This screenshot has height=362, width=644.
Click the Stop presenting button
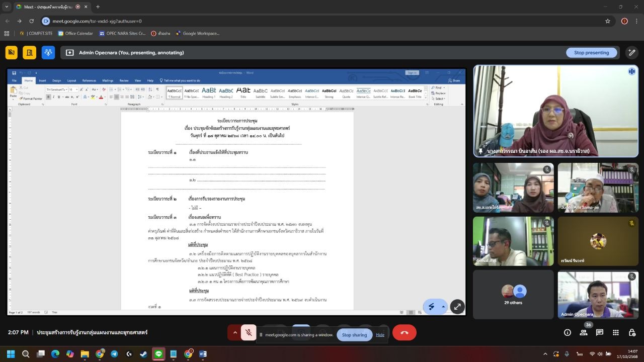(x=591, y=52)
